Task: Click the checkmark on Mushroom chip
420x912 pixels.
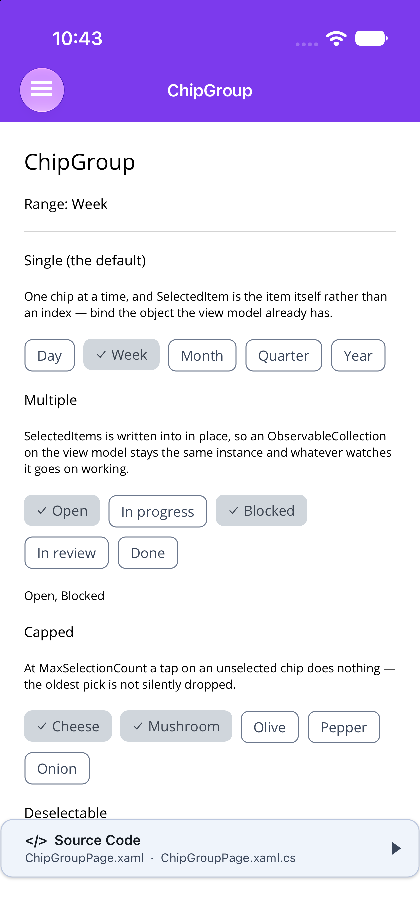Action: point(137,726)
